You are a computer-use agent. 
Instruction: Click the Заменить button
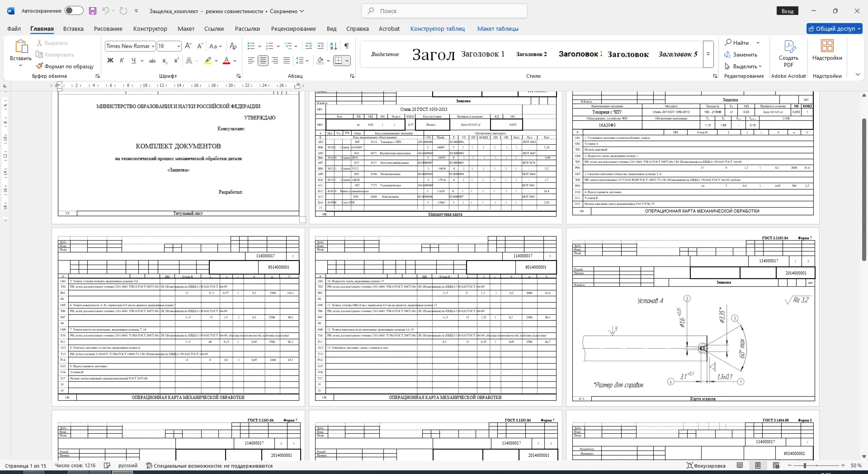tap(741, 55)
